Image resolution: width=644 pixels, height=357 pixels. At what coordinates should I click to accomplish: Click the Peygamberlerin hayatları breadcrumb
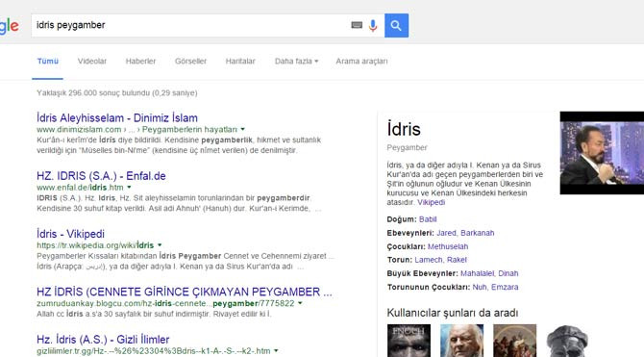pos(189,129)
